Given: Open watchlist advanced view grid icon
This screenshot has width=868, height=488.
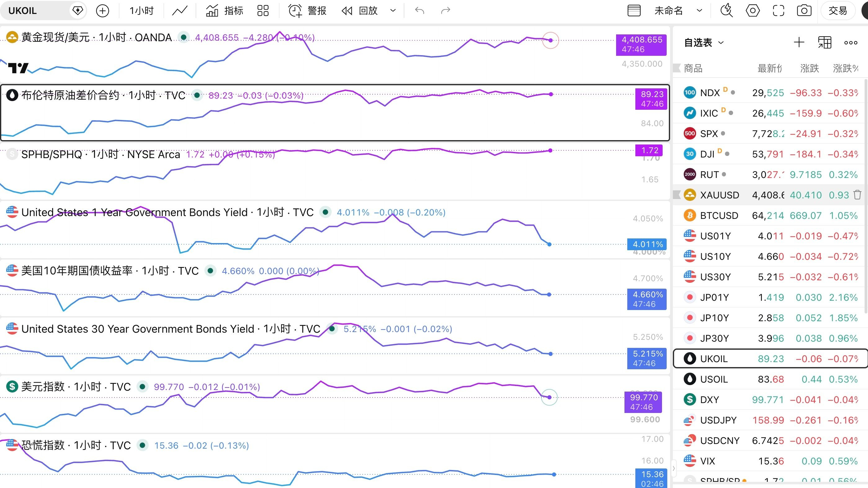Looking at the screenshot, I should [x=825, y=43].
